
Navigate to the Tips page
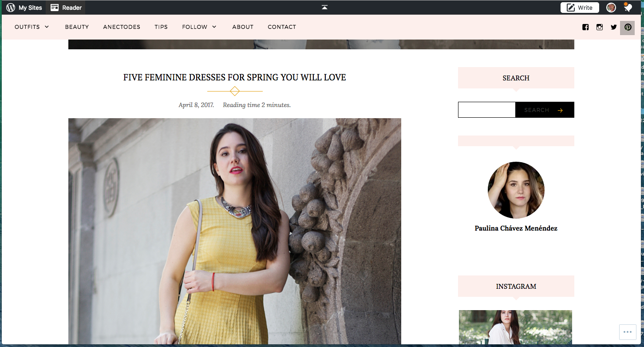pos(161,27)
